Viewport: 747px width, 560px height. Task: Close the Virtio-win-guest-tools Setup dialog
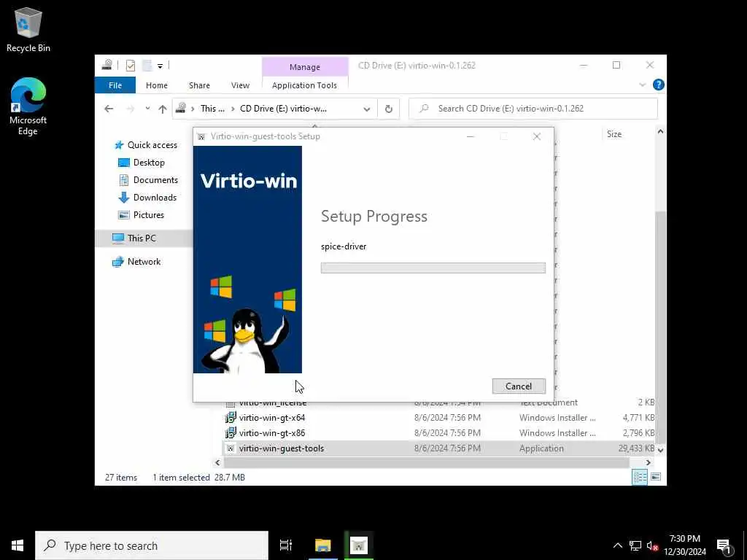(537, 136)
